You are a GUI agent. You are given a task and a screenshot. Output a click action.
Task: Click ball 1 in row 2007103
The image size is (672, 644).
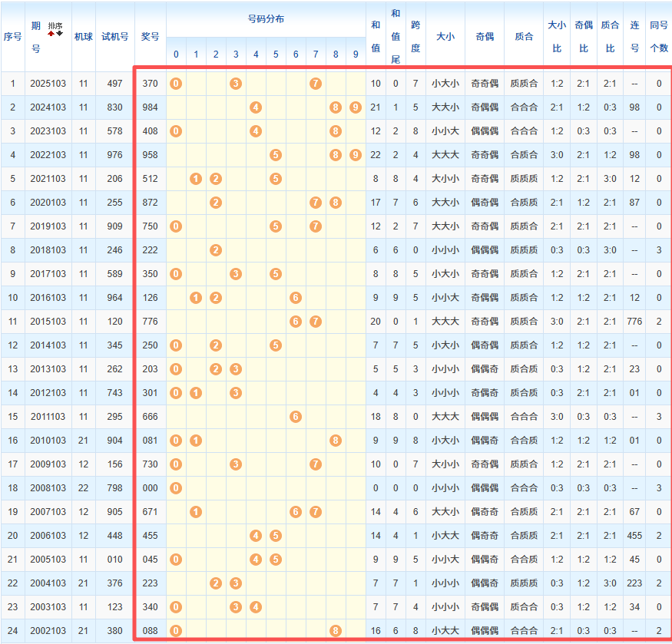(196, 512)
